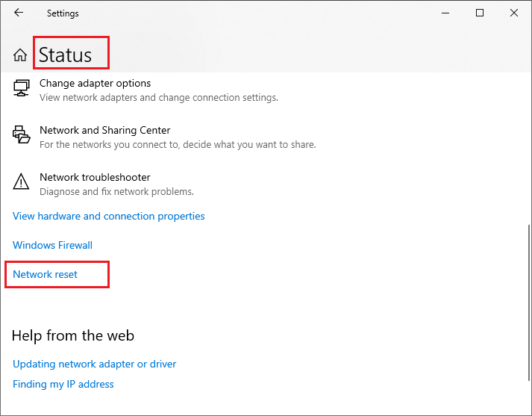The height and width of the screenshot is (416, 532).
Task: Click 'For the networks you connect to' description
Action: (x=178, y=145)
